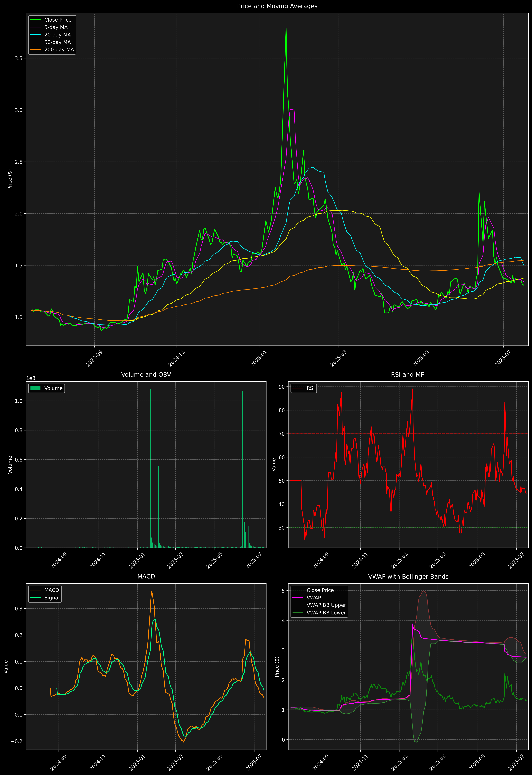Viewport: 532px width, 775px height.
Task: Click the '1e8' scale exponent above the Volume chart
Action: point(31,378)
